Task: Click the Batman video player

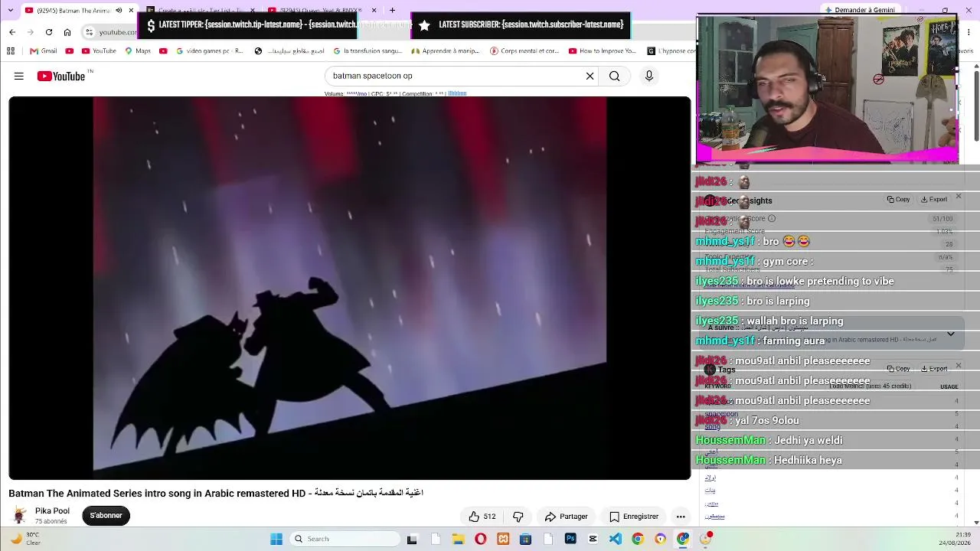Action: (x=349, y=288)
